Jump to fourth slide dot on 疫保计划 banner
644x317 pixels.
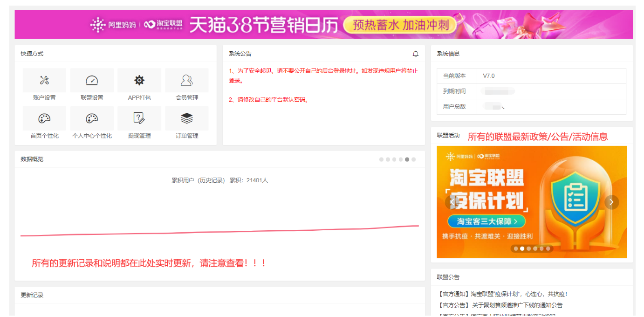[x=535, y=248]
